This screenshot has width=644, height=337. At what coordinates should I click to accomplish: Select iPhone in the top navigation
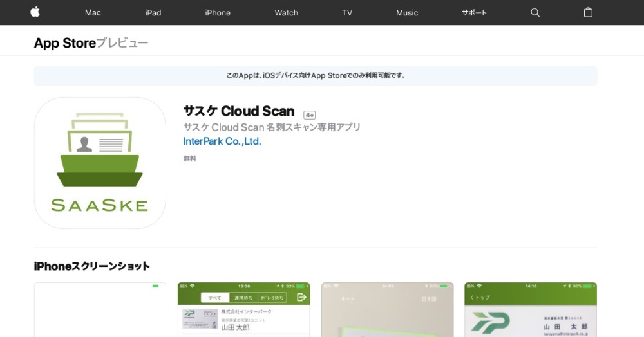(218, 13)
